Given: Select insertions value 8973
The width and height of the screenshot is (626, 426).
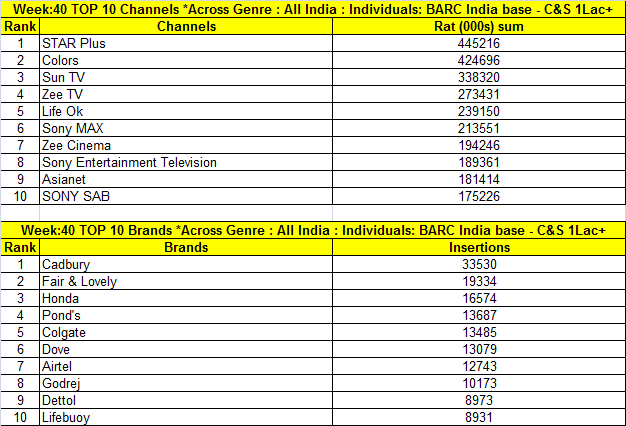Looking at the screenshot, I should (479, 400).
